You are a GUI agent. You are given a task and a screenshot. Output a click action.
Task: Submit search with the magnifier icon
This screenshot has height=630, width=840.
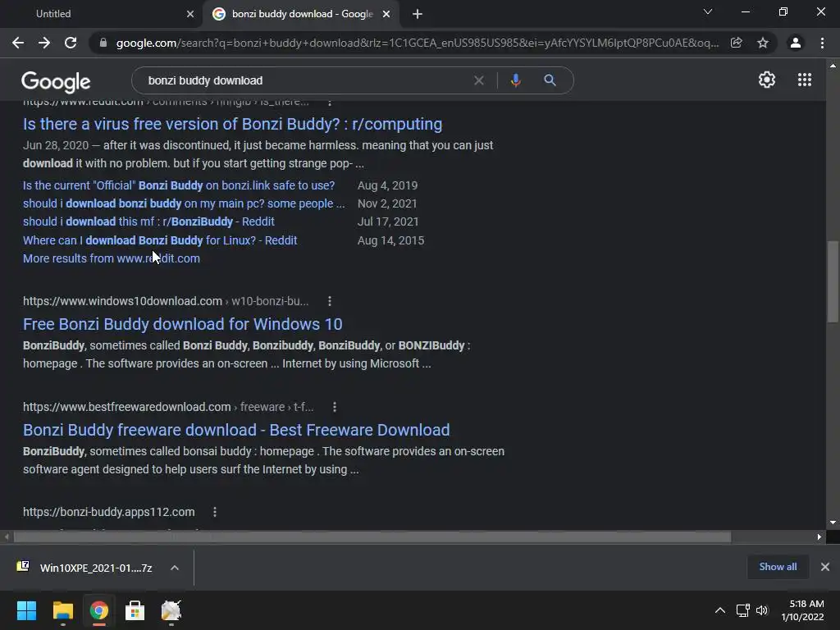[550, 80]
